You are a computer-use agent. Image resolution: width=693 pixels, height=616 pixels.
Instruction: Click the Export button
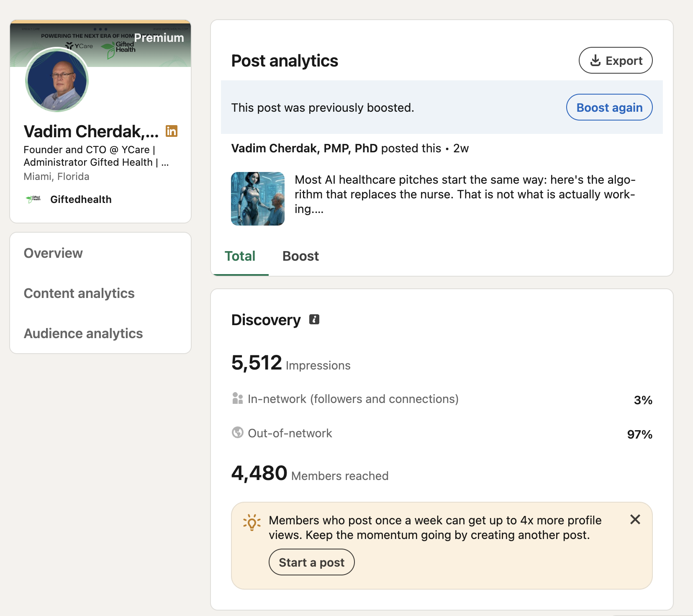point(615,60)
